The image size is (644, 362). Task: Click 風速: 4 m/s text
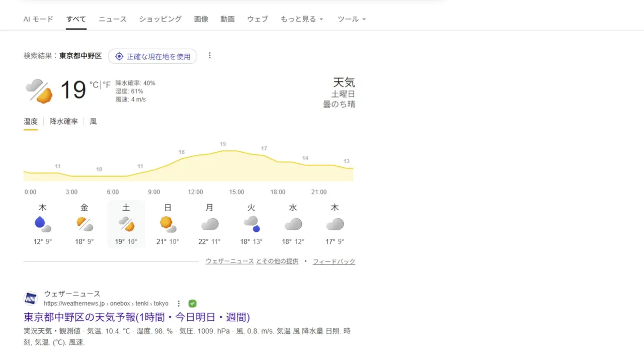point(131,99)
